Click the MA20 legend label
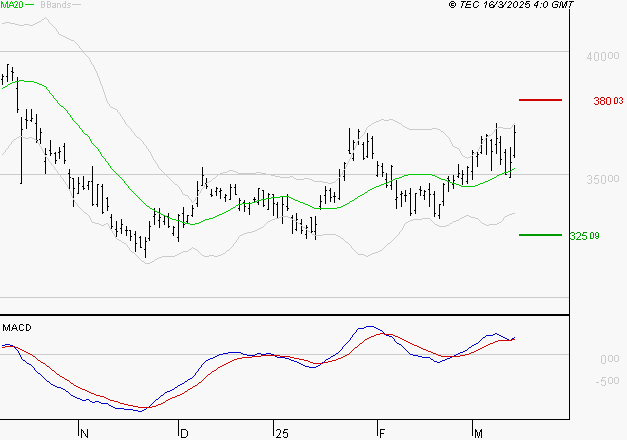 [x=12, y=5]
